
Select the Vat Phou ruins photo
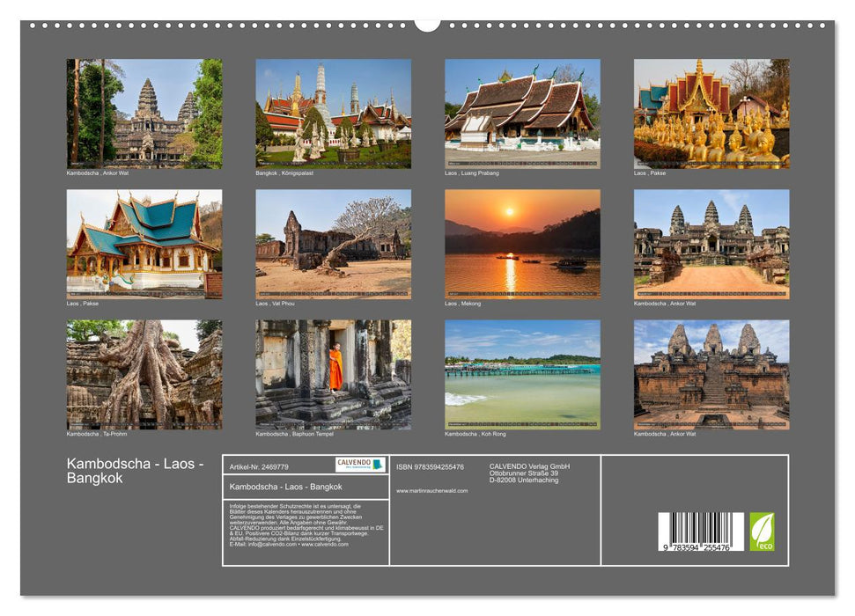tap(333, 245)
